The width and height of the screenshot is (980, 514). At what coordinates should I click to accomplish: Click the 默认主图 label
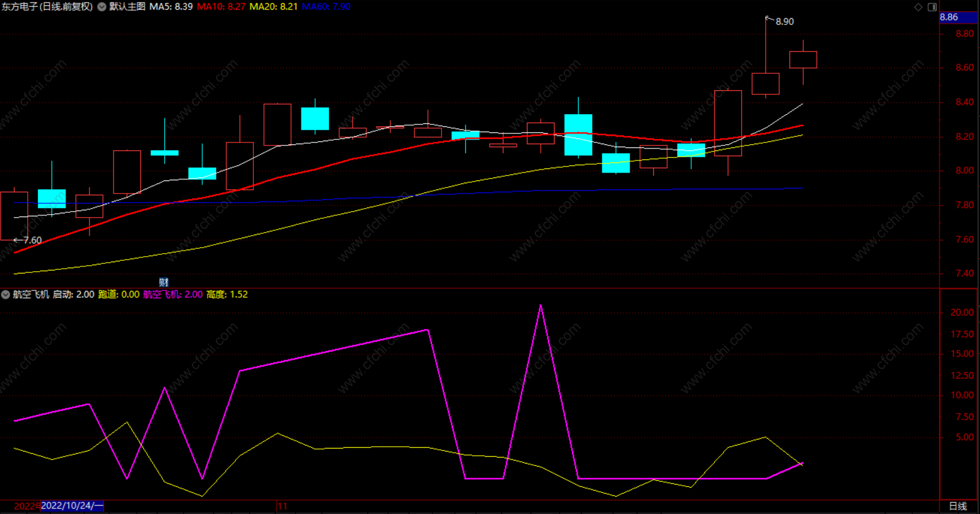pyautogui.click(x=127, y=7)
